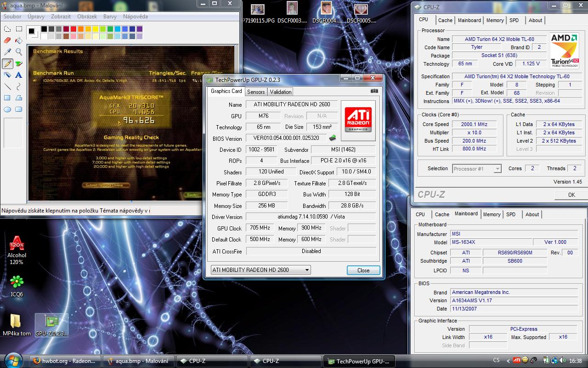The height and width of the screenshot is (368, 588).
Task: Show hidden tray icons arrow
Action: pos(508,361)
